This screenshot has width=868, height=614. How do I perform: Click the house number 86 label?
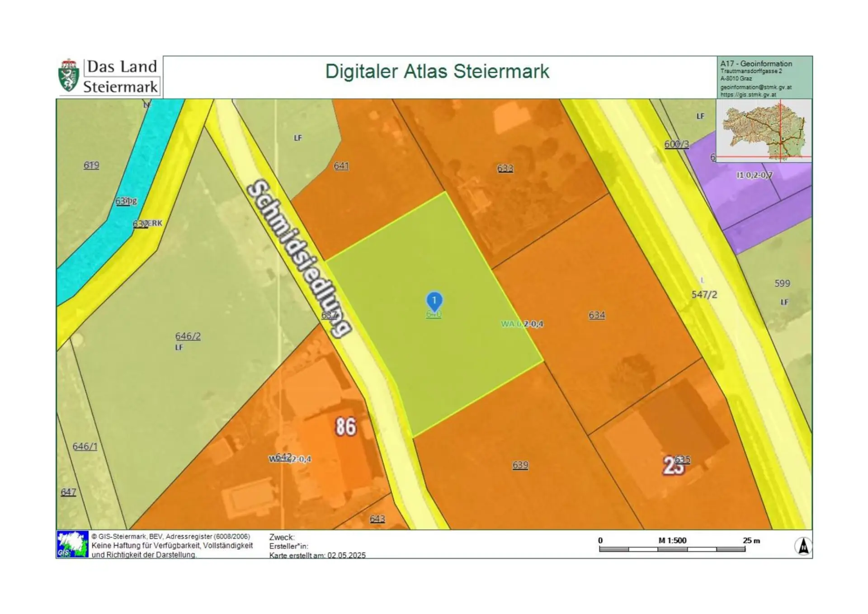[346, 426]
